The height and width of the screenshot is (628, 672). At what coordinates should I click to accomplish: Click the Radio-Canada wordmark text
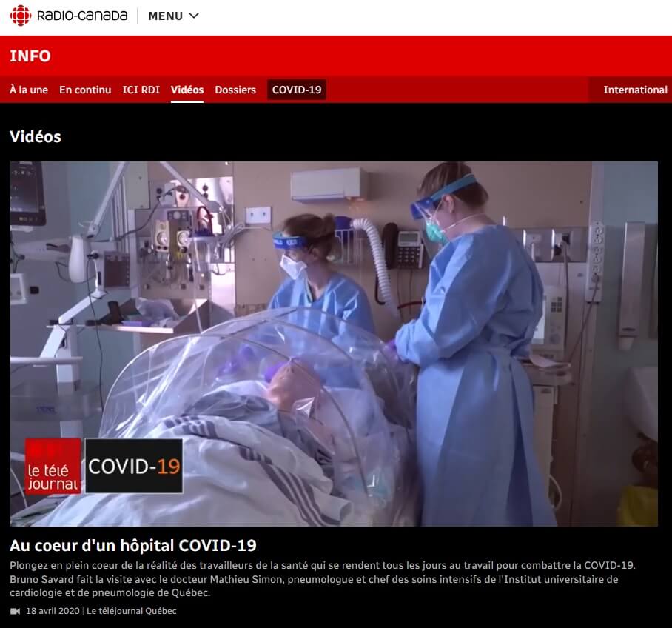click(81, 16)
